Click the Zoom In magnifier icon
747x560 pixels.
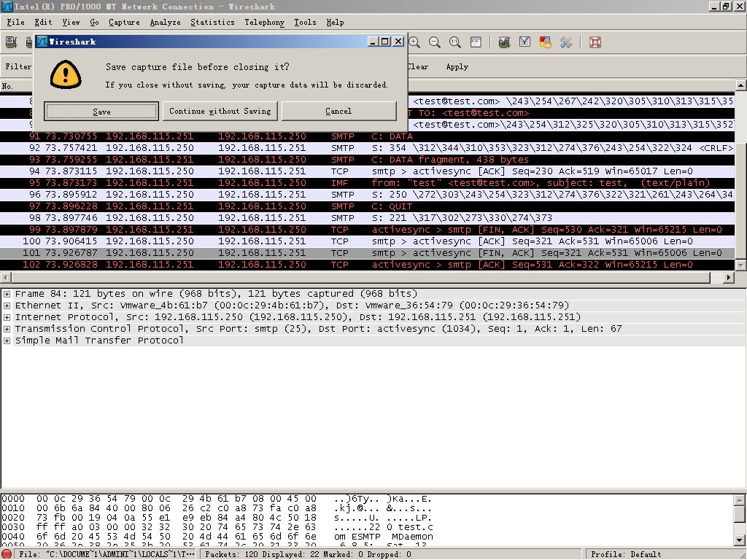coord(414,42)
